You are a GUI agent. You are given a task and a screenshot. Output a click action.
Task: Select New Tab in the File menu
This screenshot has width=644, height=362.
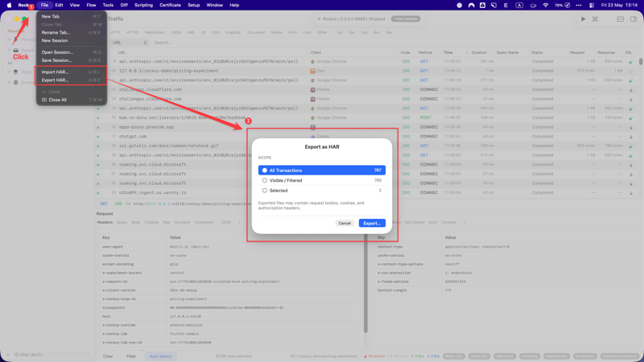[x=72, y=16]
